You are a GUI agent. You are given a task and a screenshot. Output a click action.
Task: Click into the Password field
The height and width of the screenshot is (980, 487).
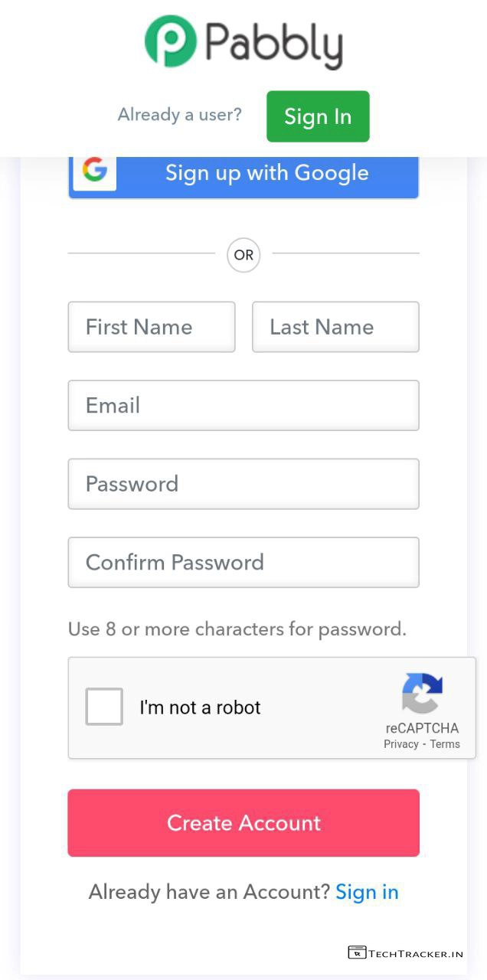243,484
